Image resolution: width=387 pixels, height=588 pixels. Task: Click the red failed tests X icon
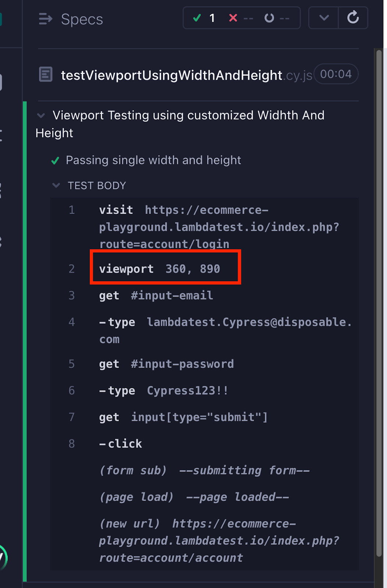click(x=233, y=18)
